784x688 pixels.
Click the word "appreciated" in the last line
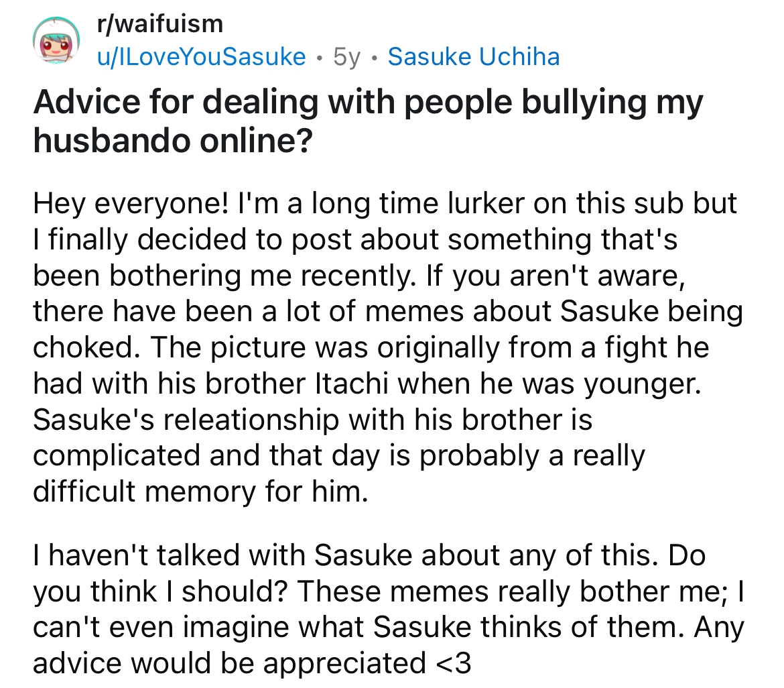point(342,663)
